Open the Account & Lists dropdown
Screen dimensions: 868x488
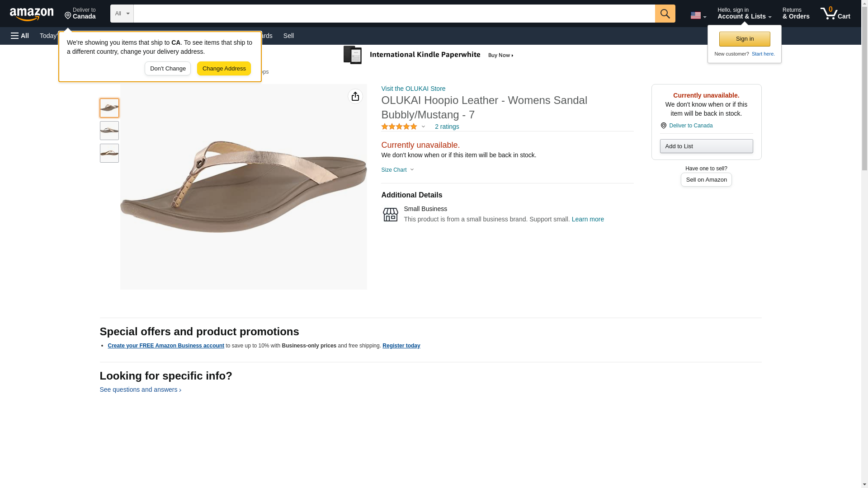[x=744, y=14]
